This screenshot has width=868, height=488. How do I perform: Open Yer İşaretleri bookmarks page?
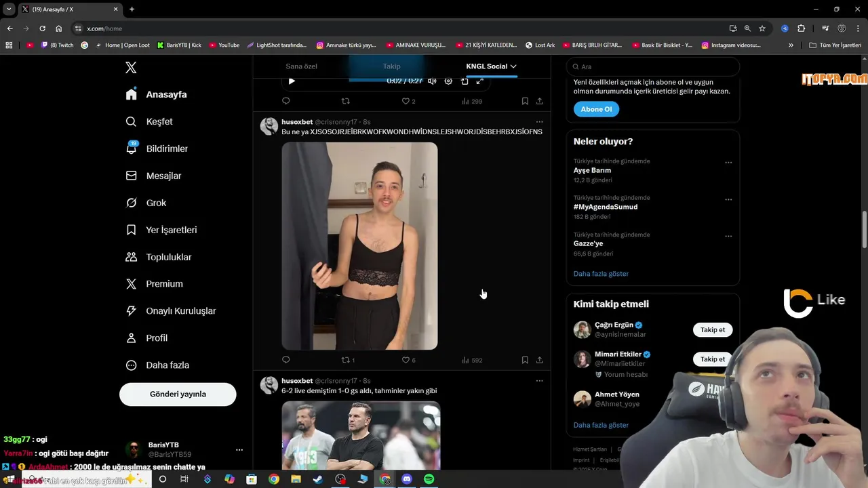point(162,230)
